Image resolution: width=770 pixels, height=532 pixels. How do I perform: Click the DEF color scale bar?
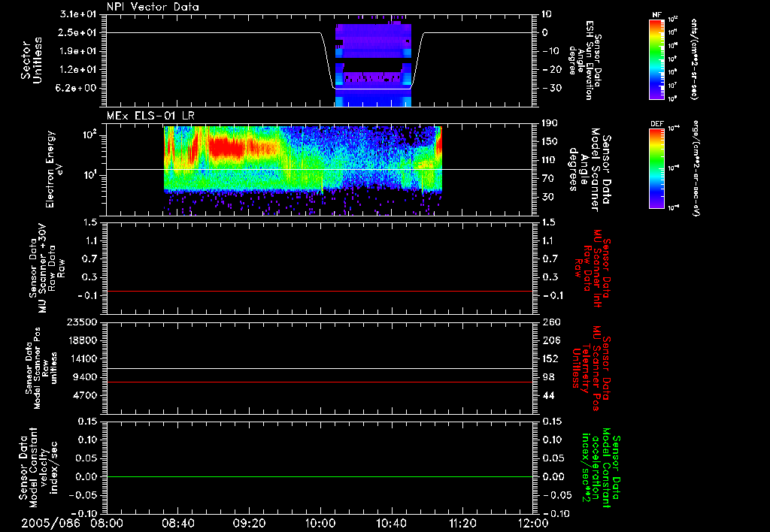coord(656,168)
